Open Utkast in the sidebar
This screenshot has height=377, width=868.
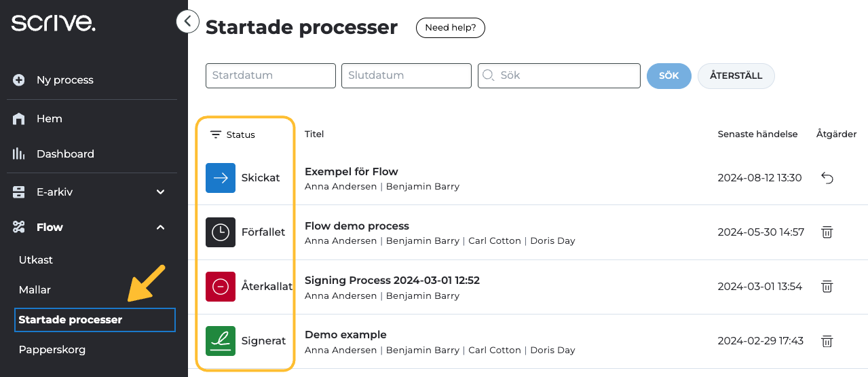click(36, 260)
